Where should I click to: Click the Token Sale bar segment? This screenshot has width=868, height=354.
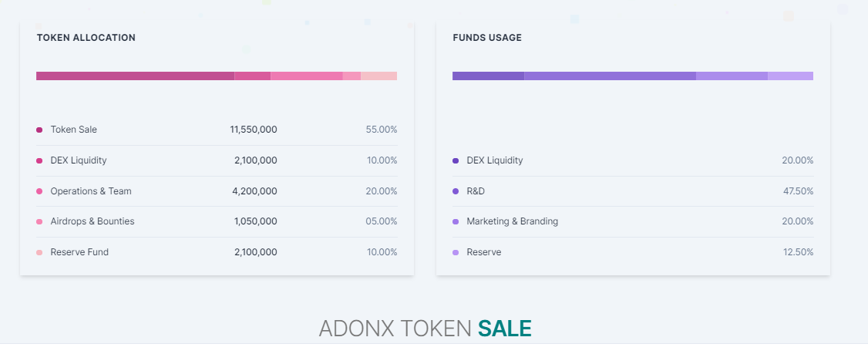pos(135,76)
